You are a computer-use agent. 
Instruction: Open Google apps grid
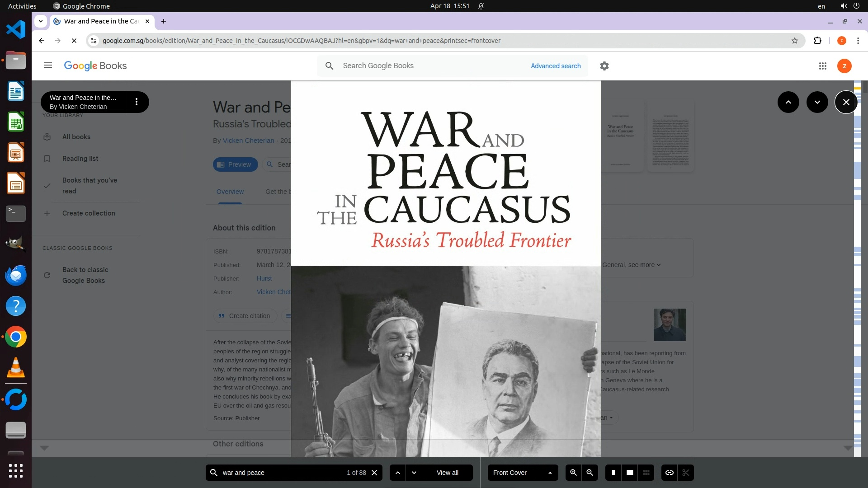(x=822, y=66)
